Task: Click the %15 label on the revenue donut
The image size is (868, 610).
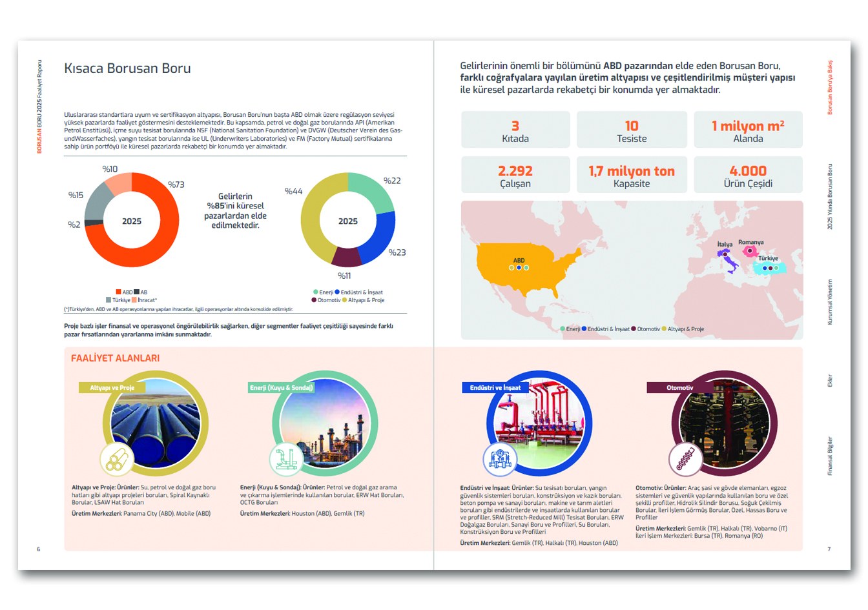Action: tap(76, 195)
